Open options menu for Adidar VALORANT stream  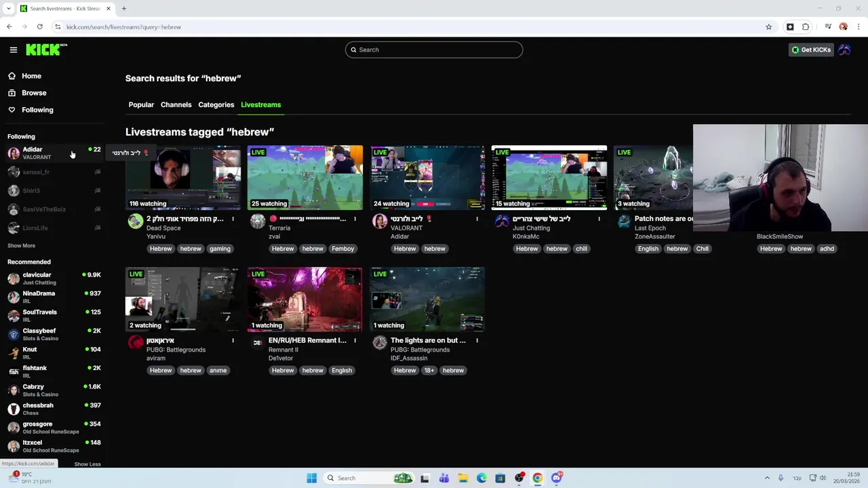point(477,219)
